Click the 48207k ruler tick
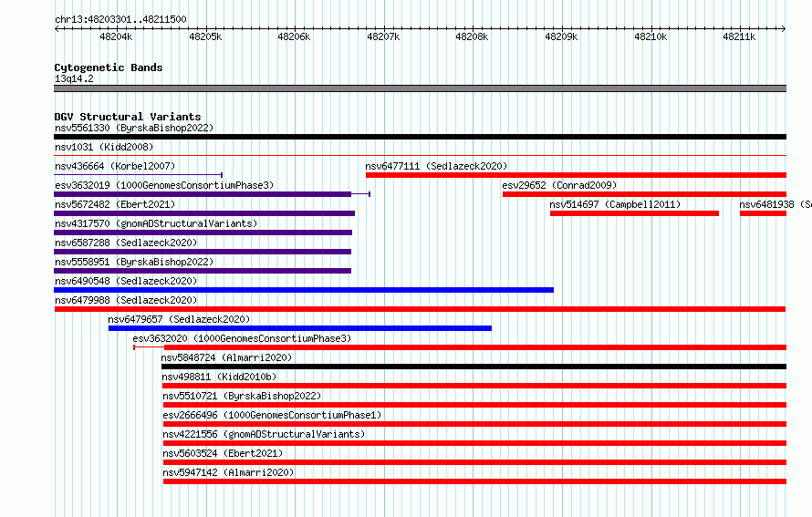The image size is (812, 517). [x=383, y=36]
